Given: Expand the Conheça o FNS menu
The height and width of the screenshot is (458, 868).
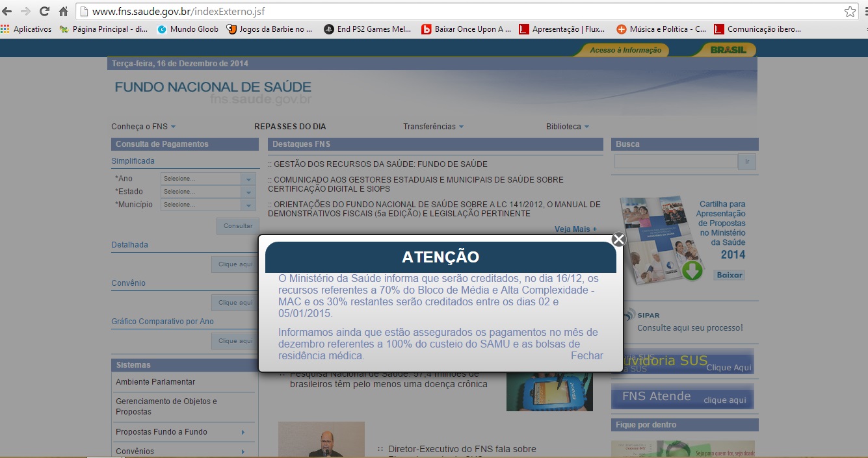Looking at the screenshot, I should click(x=144, y=127).
